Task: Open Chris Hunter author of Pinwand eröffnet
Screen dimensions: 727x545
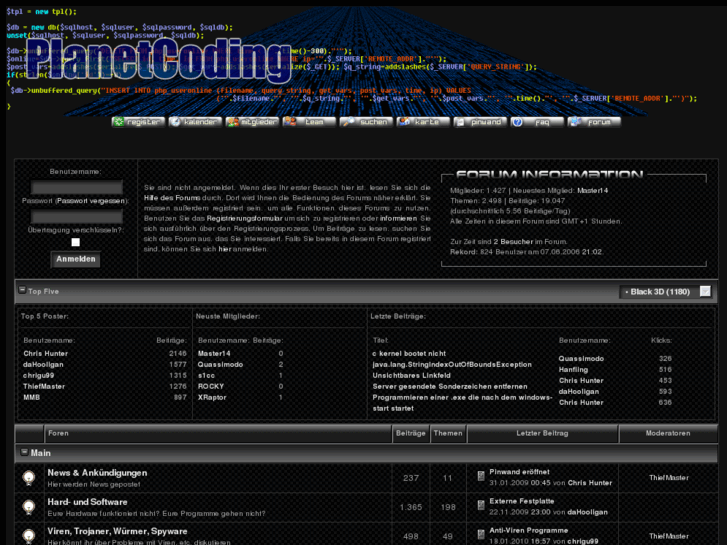Action: click(x=590, y=483)
